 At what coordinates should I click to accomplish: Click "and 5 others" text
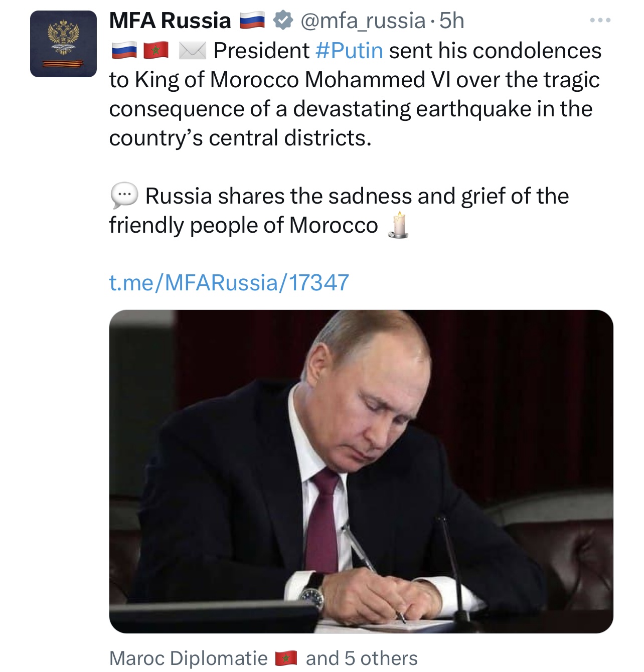tap(362, 658)
